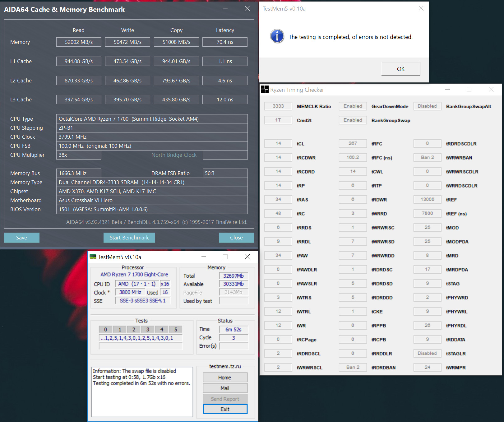The width and height of the screenshot is (504, 422).
Task: Click the TestMem5 Time value 6m 52s
Action: pyautogui.click(x=234, y=330)
